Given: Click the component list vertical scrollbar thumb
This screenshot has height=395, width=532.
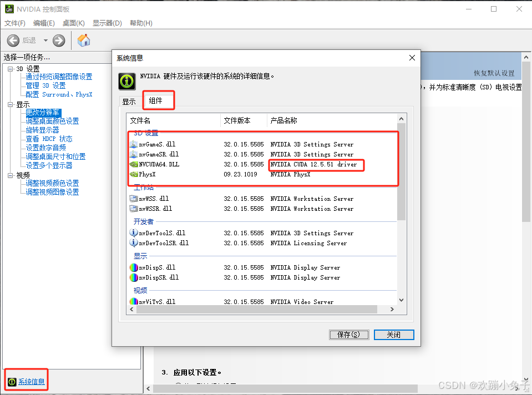Looking at the screenshot, I should click(x=402, y=172).
